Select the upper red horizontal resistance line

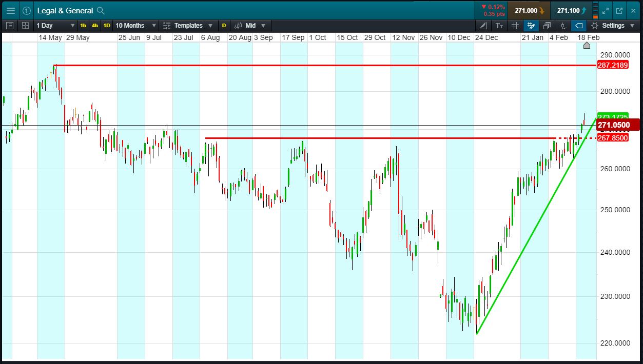[325, 65]
